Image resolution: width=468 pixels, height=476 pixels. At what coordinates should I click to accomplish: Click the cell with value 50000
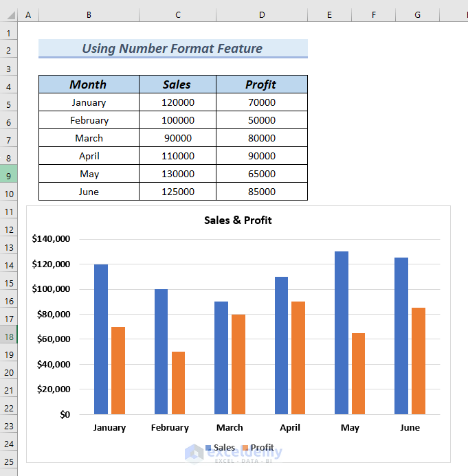pos(262,120)
